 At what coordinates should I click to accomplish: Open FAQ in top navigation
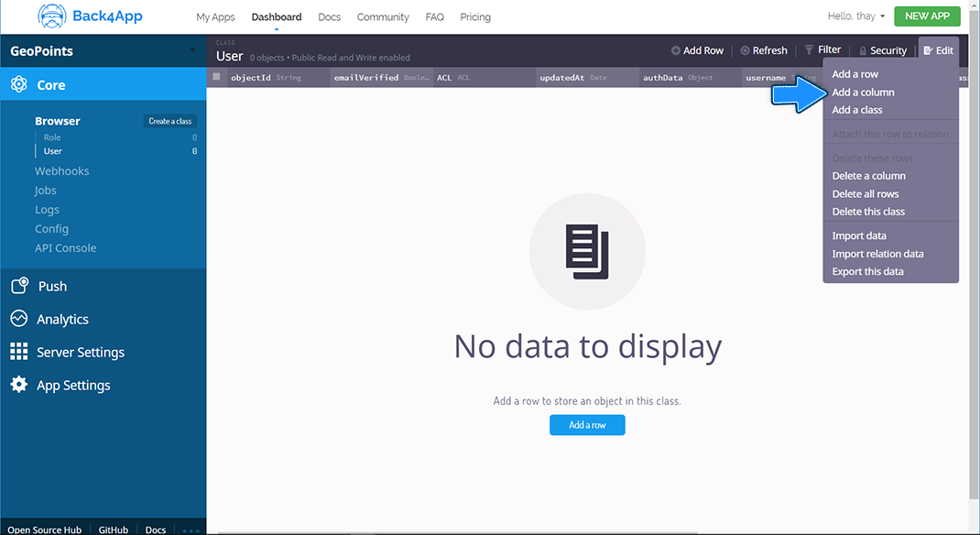pos(435,16)
